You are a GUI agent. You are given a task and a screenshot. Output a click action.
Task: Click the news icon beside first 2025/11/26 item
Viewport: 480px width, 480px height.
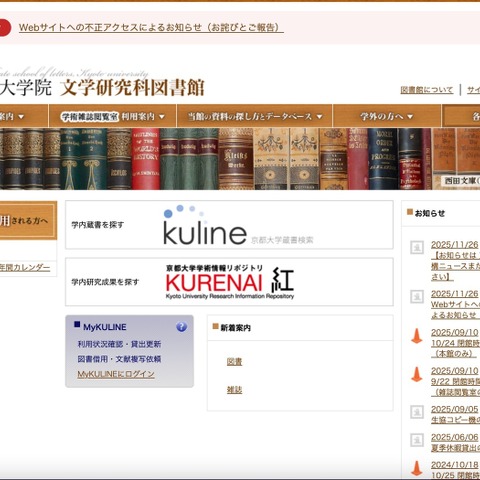pyautogui.click(x=417, y=247)
